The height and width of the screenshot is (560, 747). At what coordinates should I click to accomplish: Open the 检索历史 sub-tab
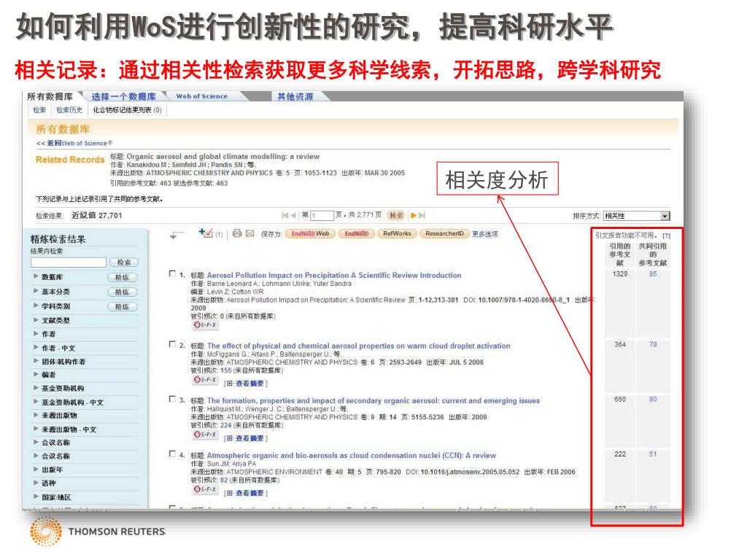point(69,110)
